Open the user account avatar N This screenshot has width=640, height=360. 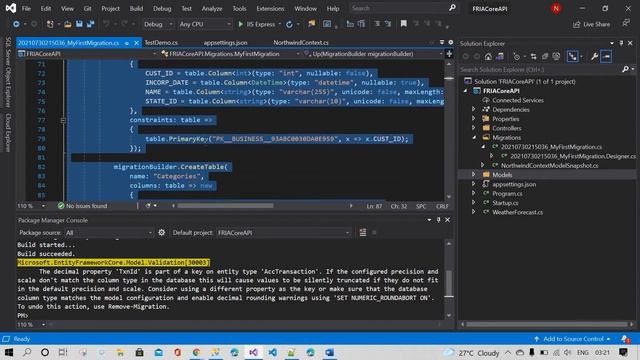[x=556, y=8]
